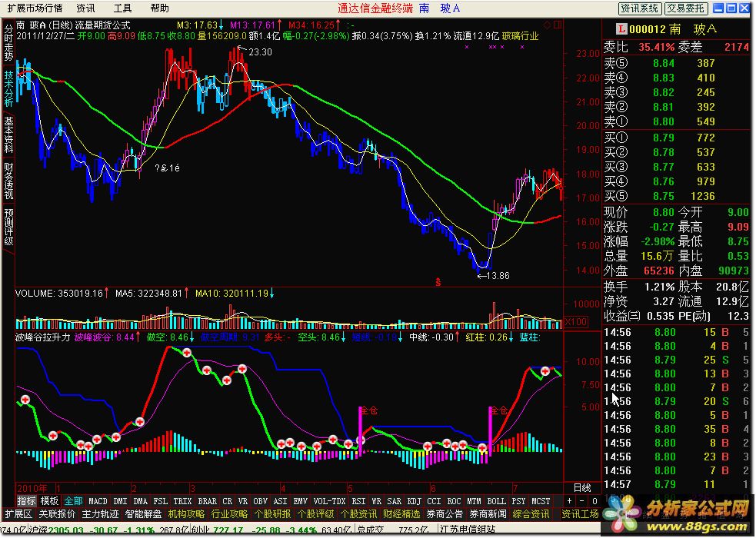The width and height of the screenshot is (756, 538).
Task: Click the 玻璃行业 industry link
Action: [x=521, y=36]
